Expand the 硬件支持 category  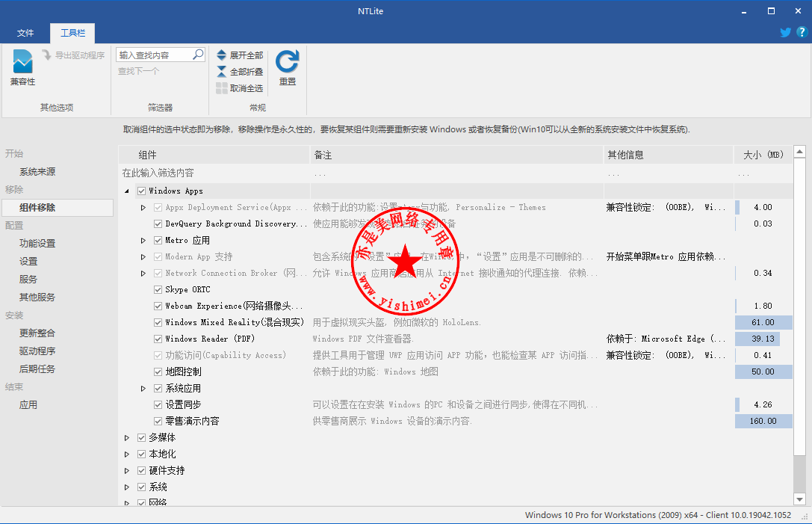tap(127, 471)
